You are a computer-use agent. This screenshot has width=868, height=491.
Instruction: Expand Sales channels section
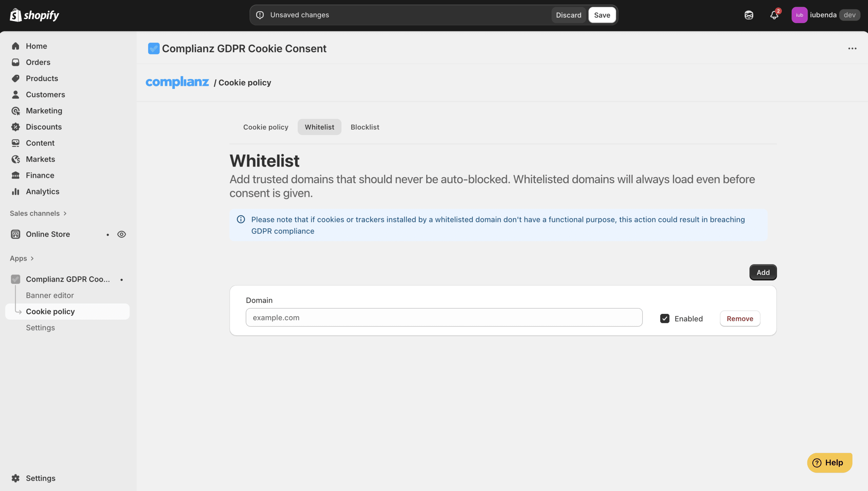[x=38, y=213]
